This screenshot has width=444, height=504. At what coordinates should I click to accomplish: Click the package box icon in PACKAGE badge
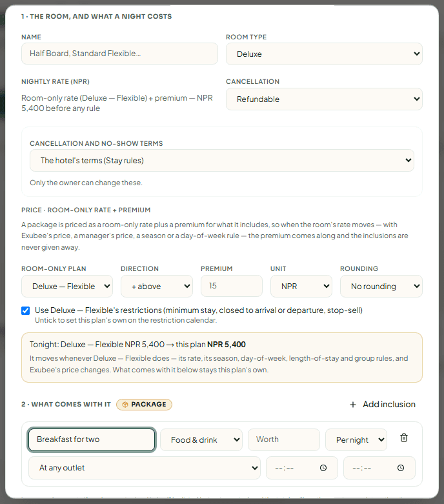click(x=125, y=405)
